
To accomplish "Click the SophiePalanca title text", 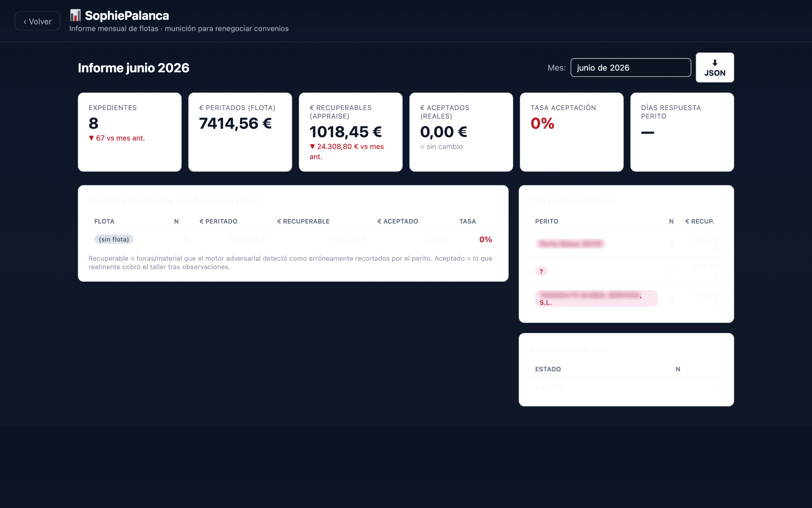I will point(127,16).
